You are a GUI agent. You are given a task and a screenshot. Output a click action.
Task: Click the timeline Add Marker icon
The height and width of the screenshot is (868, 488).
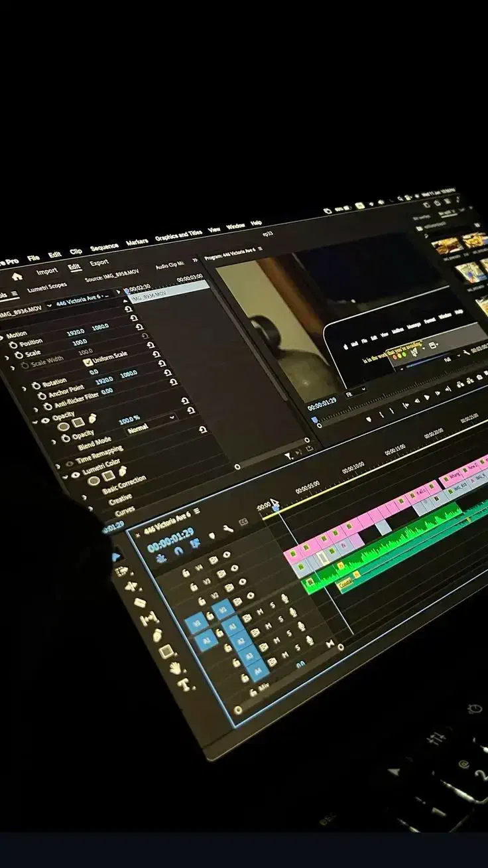[212, 535]
